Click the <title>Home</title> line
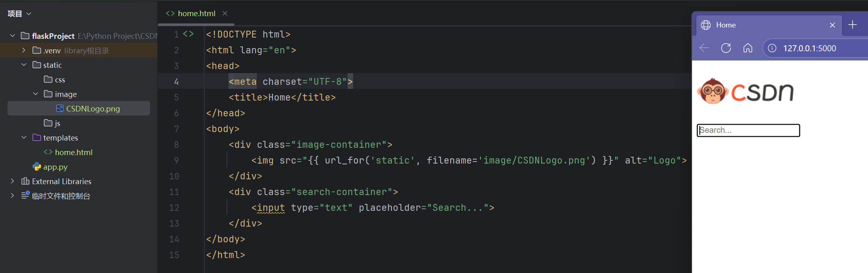 point(282,97)
